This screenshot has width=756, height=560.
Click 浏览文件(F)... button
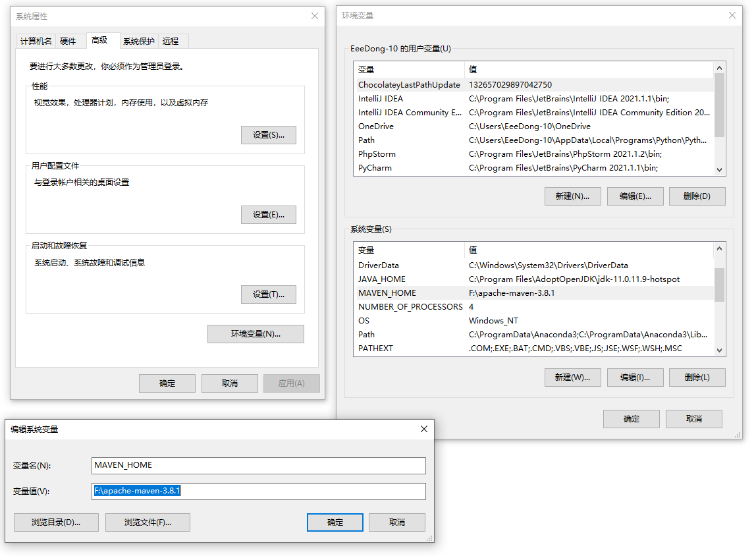click(148, 522)
